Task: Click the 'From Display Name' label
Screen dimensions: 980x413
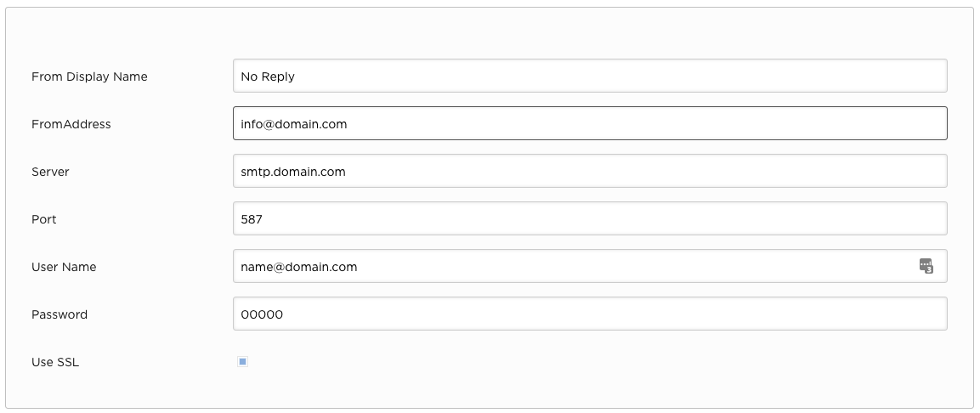Action: click(x=89, y=76)
